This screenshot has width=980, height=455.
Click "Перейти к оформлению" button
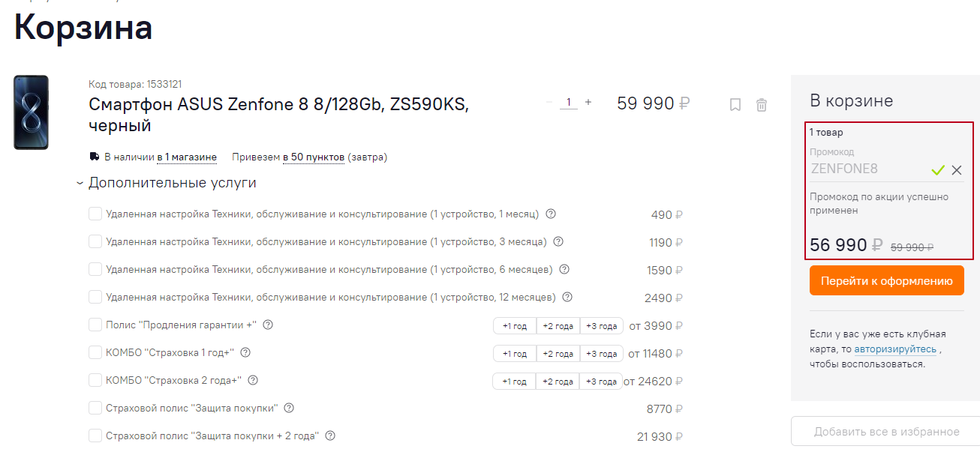(x=886, y=281)
